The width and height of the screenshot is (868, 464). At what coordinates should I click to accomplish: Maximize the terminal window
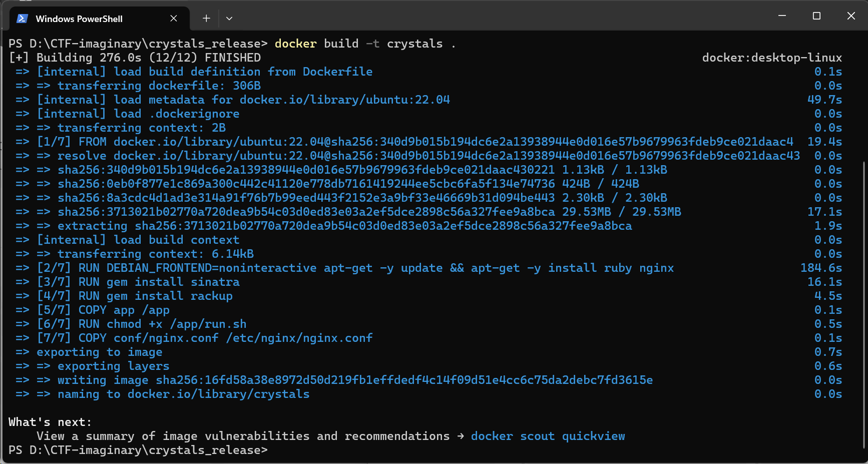(816, 16)
